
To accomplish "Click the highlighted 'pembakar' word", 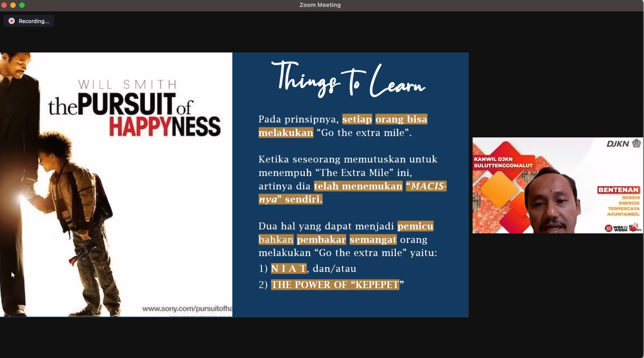I will 321,239.
